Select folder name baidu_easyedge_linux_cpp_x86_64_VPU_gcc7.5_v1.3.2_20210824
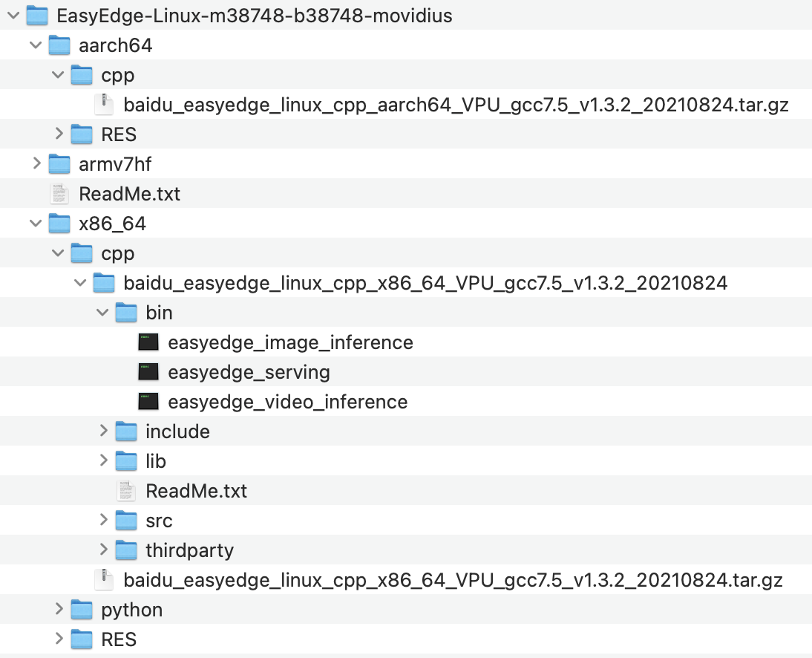This screenshot has width=812, height=658. [425, 284]
